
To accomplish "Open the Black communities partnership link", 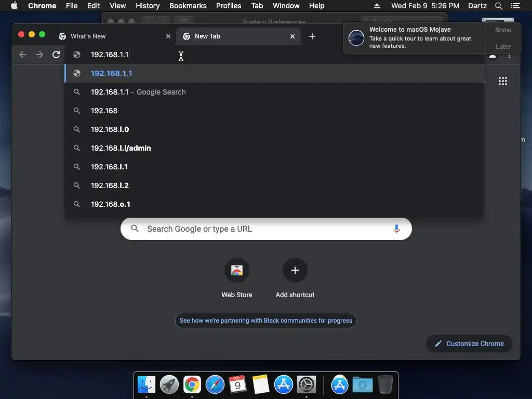I will click(265, 320).
